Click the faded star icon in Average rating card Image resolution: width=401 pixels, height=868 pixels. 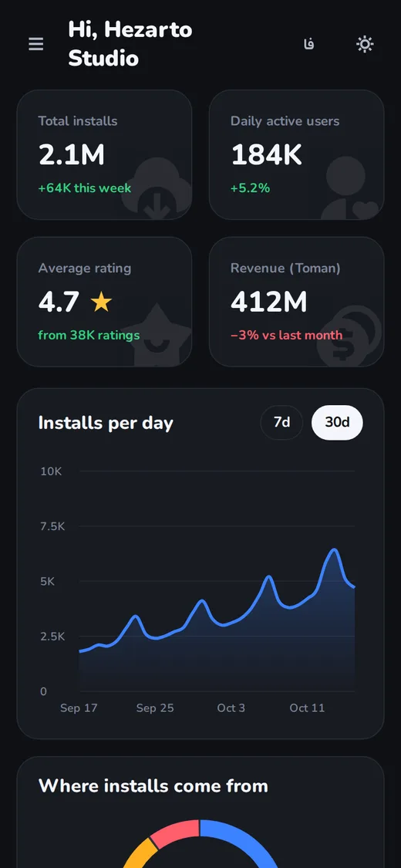coord(157,335)
